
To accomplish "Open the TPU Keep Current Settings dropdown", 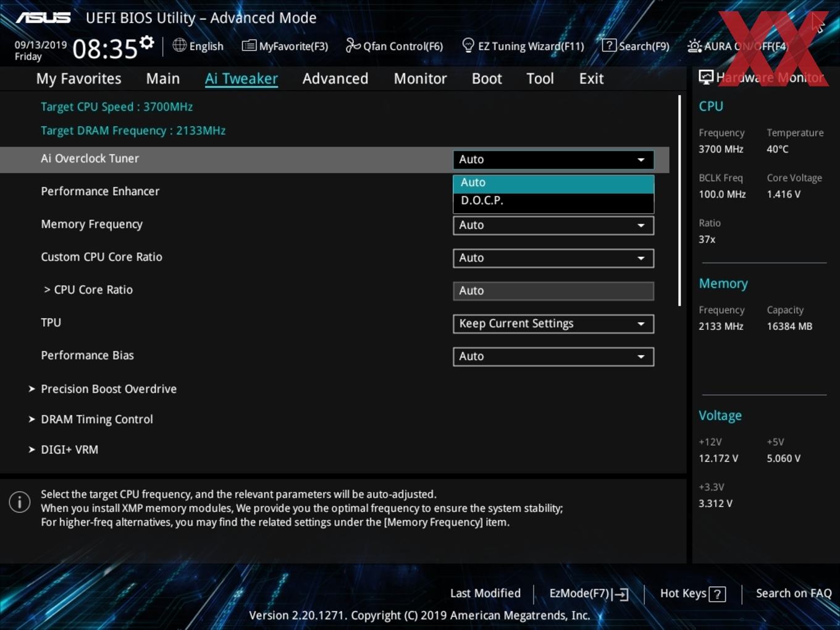I will [x=553, y=324].
